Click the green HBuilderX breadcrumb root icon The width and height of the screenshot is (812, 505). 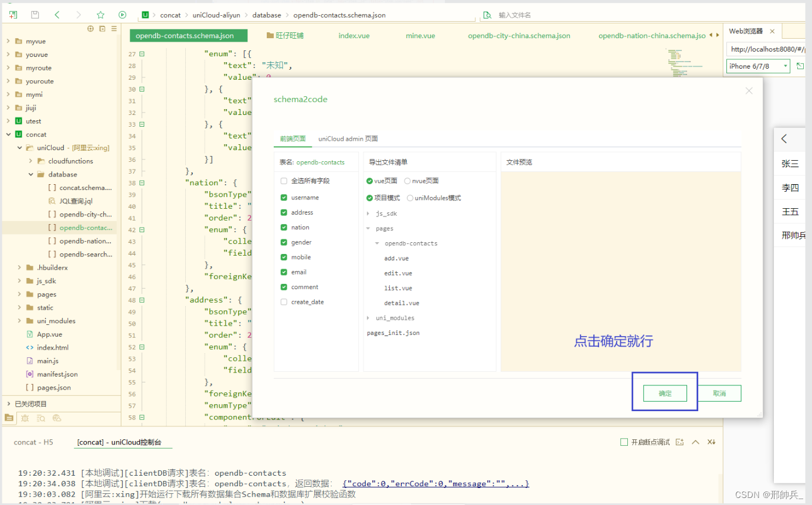(145, 15)
